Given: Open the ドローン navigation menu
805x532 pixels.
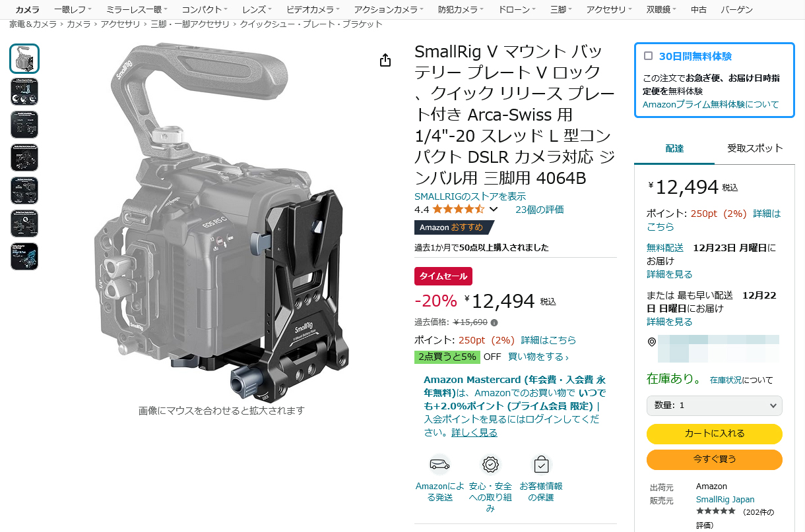Looking at the screenshot, I should coord(517,10).
